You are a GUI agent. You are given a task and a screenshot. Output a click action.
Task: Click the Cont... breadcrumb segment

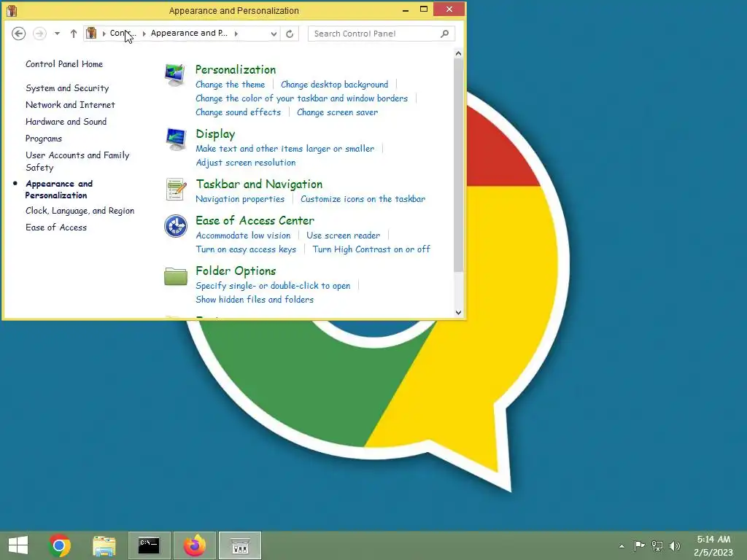123,33
